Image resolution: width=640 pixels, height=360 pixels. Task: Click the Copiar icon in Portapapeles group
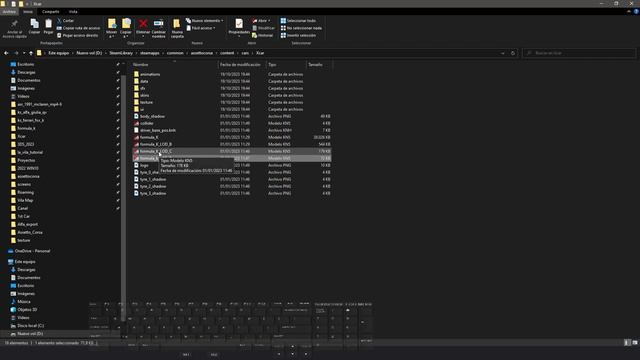coord(34,24)
